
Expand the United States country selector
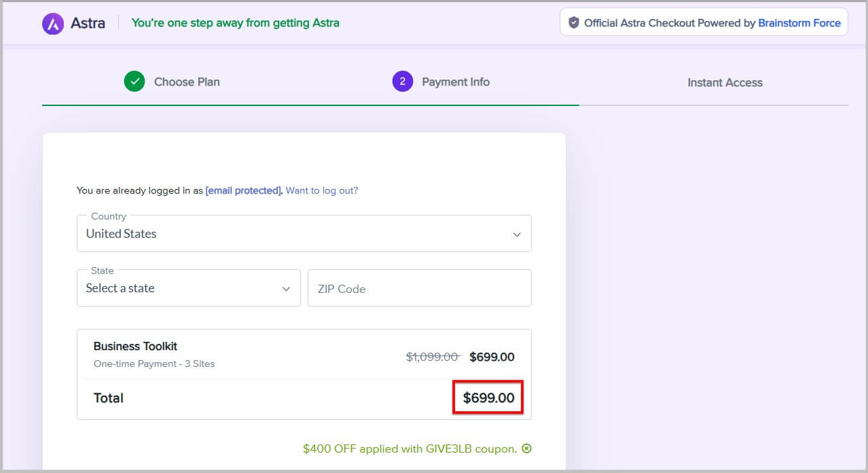[x=304, y=233]
